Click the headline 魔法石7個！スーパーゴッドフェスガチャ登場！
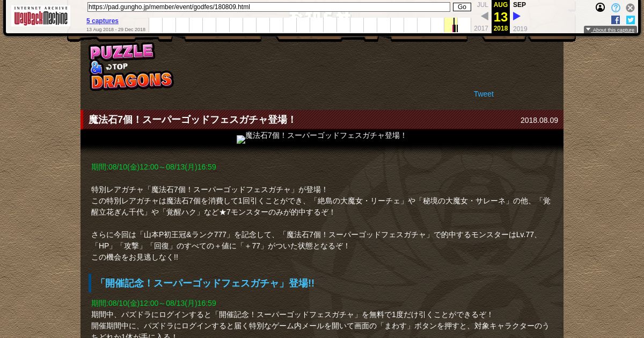The height and width of the screenshot is (338, 644). click(x=192, y=120)
